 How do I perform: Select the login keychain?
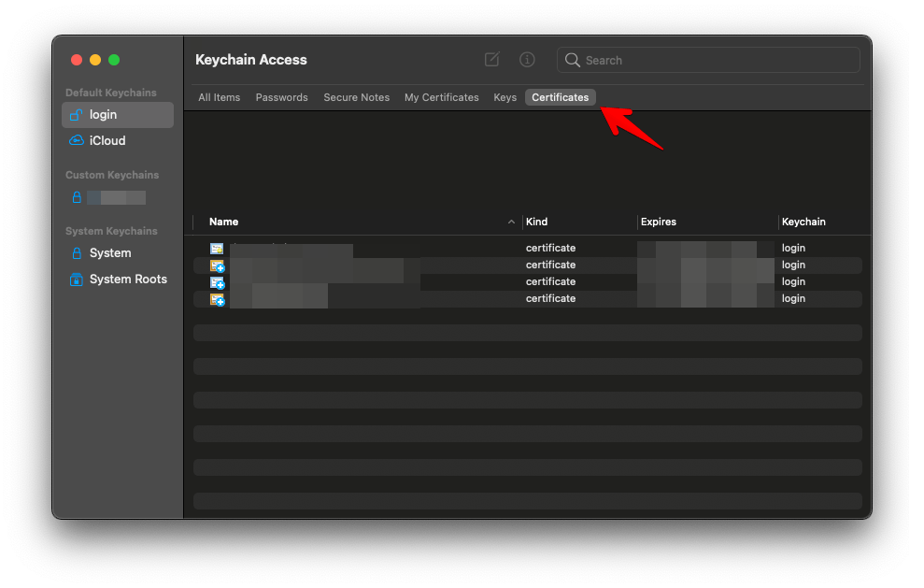[x=118, y=115]
